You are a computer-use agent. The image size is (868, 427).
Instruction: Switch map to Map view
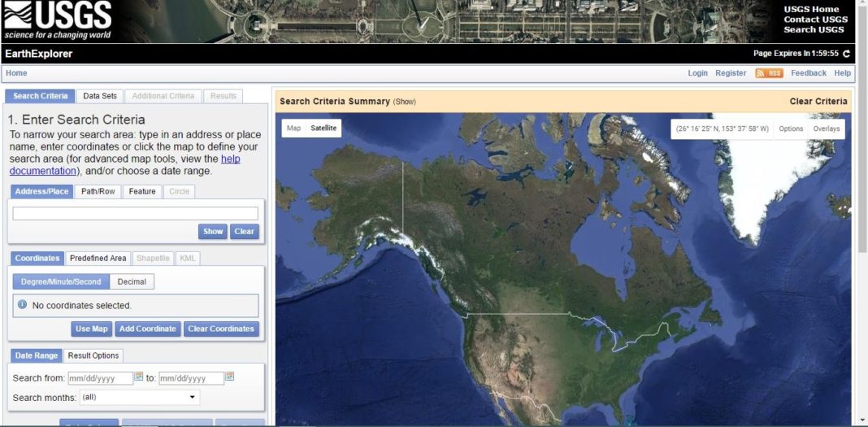click(x=293, y=129)
